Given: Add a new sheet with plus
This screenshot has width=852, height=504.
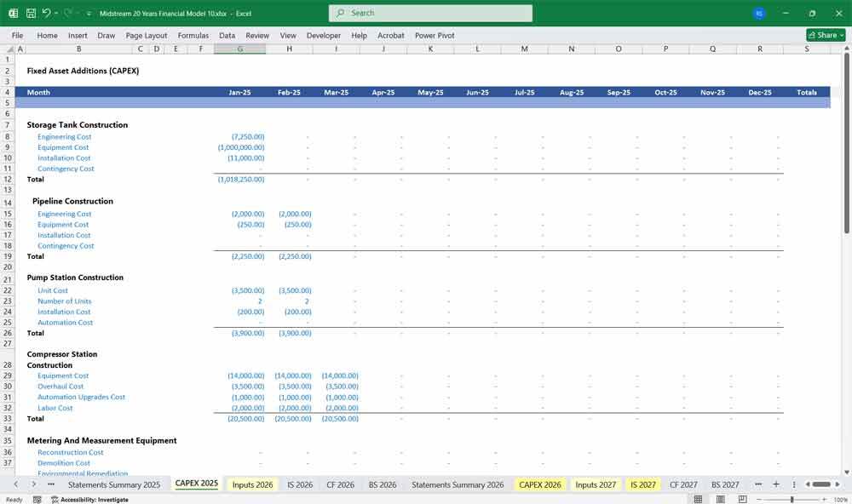Looking at the screenshot, I should (776, 484).
